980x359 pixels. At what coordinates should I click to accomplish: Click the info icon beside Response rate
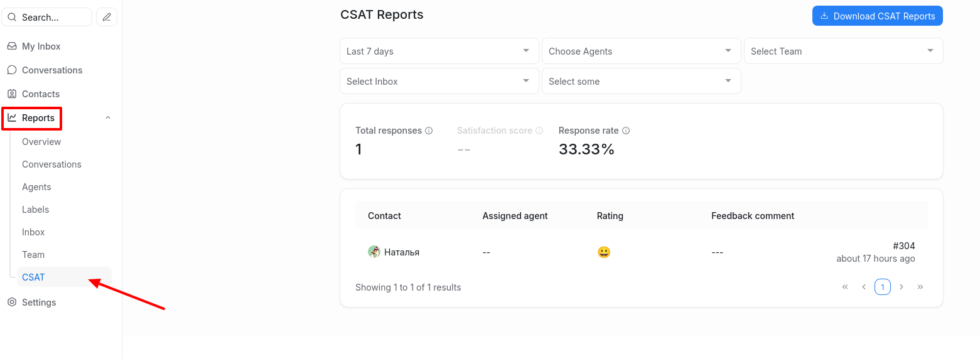point(626,131)
